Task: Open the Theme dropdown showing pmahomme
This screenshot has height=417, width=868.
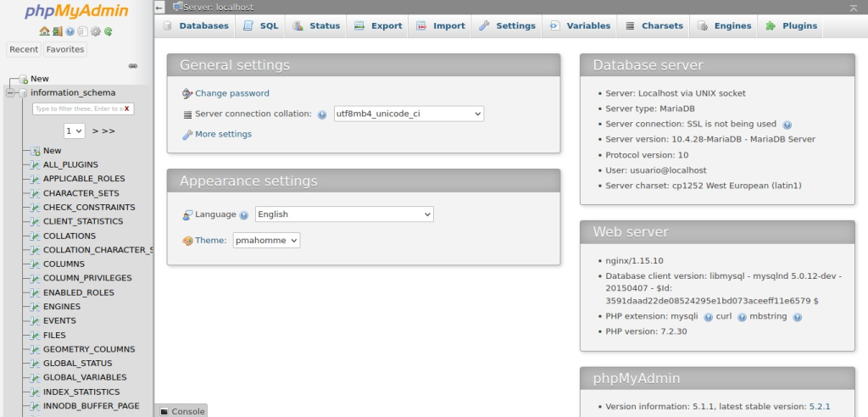Action: point(266,241)
